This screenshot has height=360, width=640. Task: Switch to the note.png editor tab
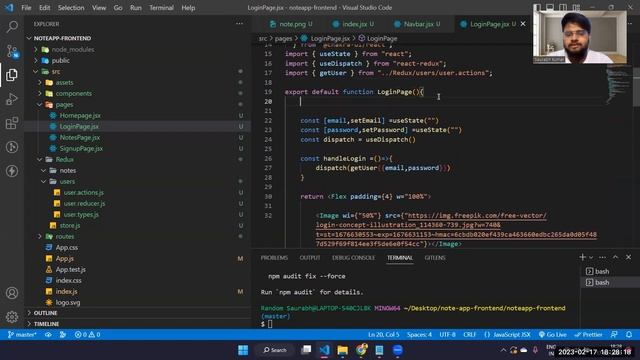291,24
